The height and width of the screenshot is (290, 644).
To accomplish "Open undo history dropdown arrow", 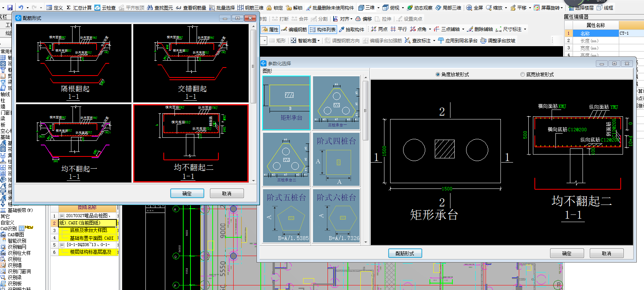I will pyautogui.click(x=27, y=7).
